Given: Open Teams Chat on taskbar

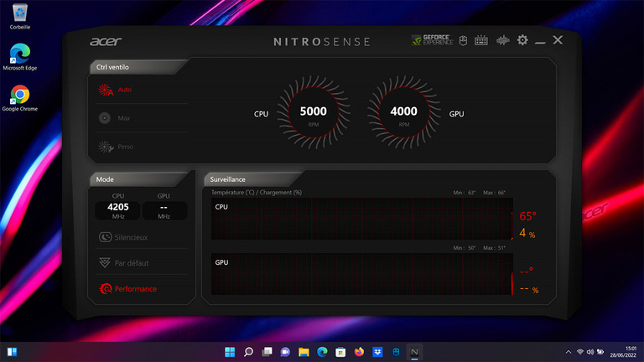Looking at the screenshot, I should pos(285,352).
